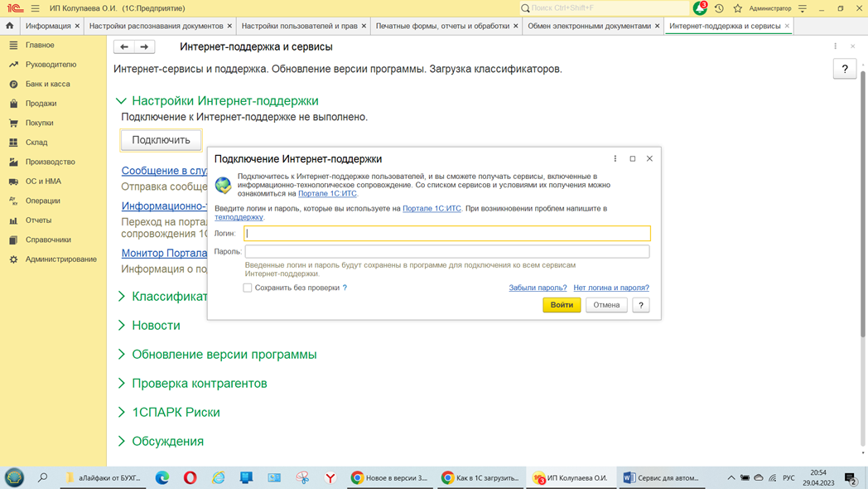Expand Проверка контрагентов section
Image resolution: width=868 pixels, height=489 pixels.
[122, 383]
